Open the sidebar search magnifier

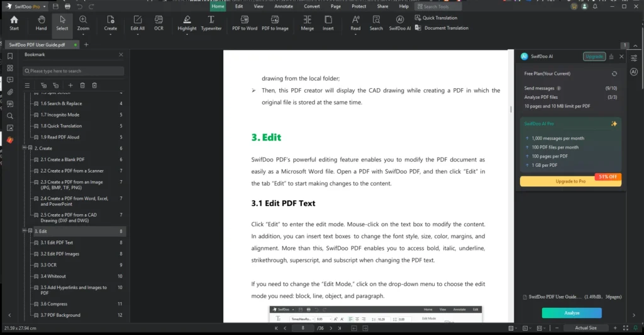pos(10,116)
